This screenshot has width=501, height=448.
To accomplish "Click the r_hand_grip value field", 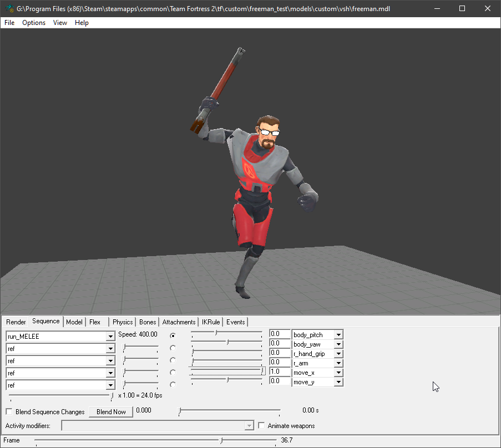I will (280, 353).
